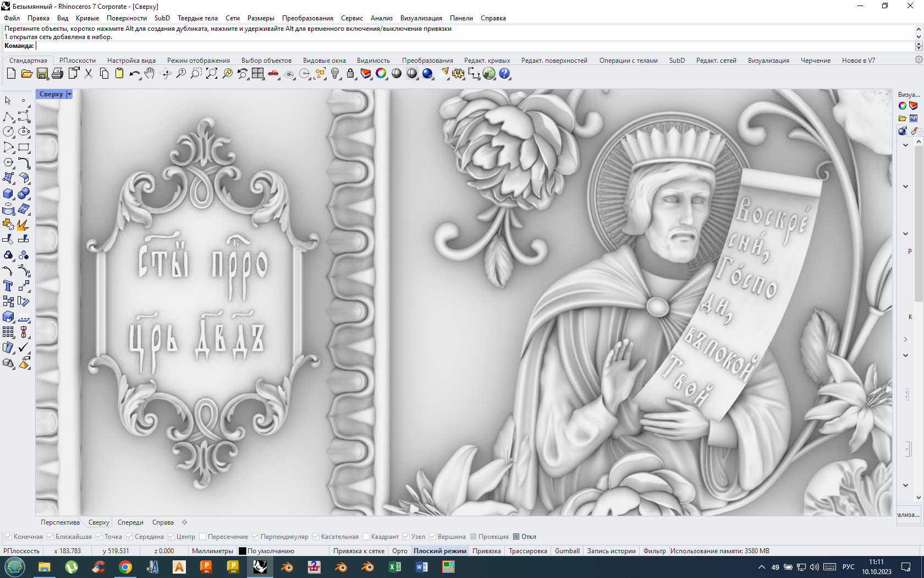Viewport: 924px width, 578px height.
Task: Click inside the Команда command input field
Action: pyautogui.click(x=474, y=46)
